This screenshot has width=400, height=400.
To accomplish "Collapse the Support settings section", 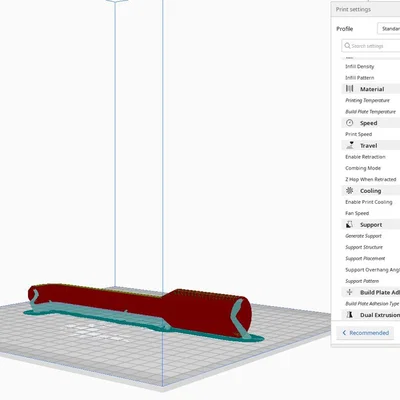I will click(x=371, y=225).
